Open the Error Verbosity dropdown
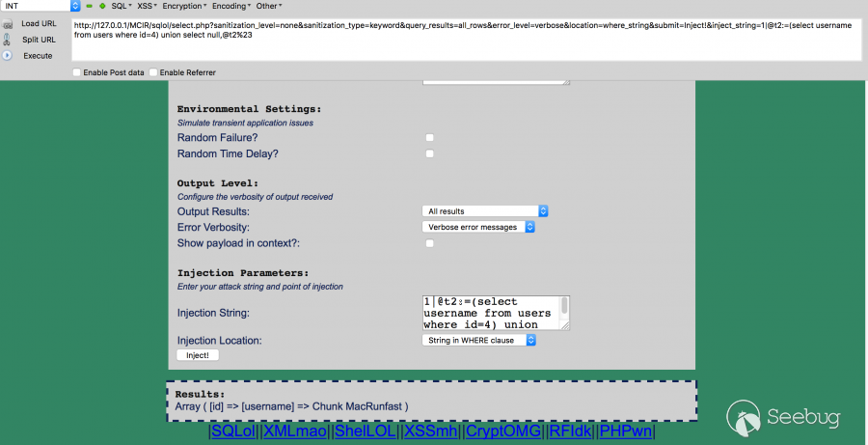 coord(478,227)
